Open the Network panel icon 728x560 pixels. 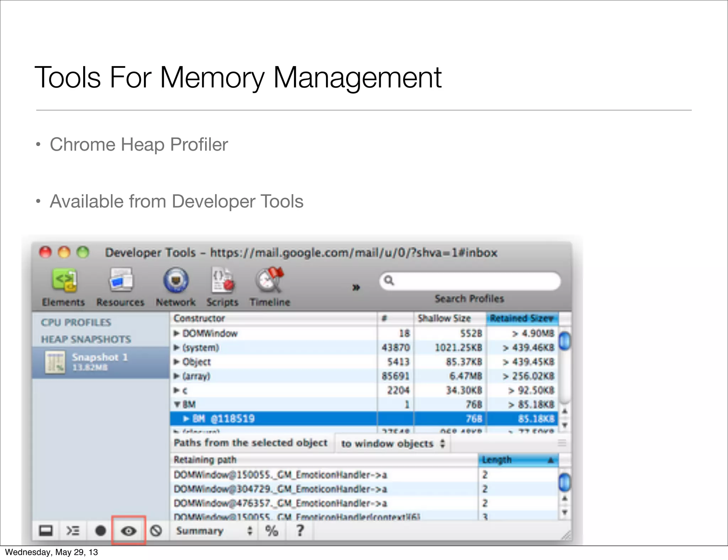[x=176, y=280]
